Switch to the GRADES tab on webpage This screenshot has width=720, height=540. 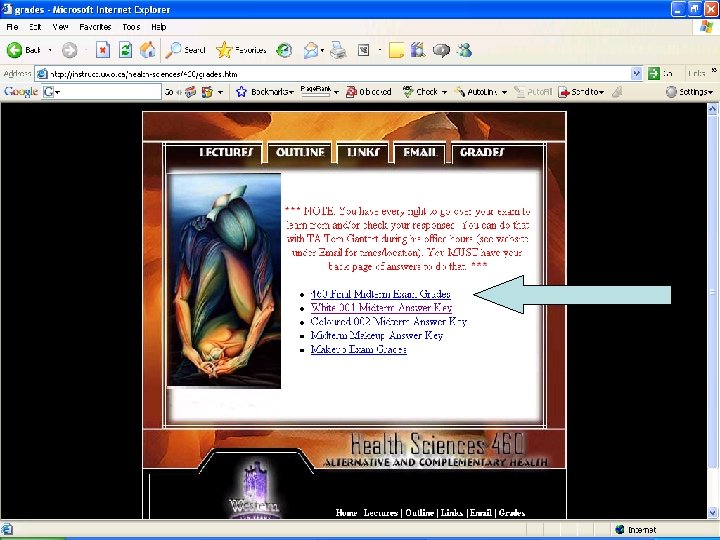pos(482,152)
